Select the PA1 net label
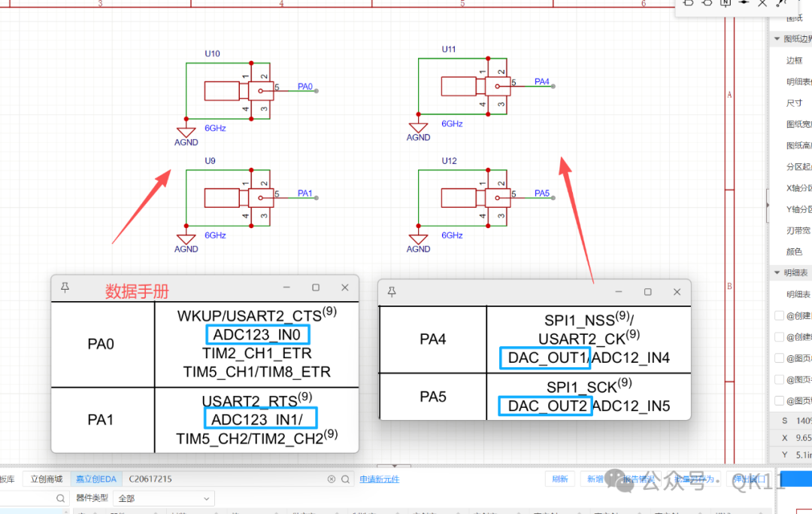812x514 pixels. pos(305,193)
